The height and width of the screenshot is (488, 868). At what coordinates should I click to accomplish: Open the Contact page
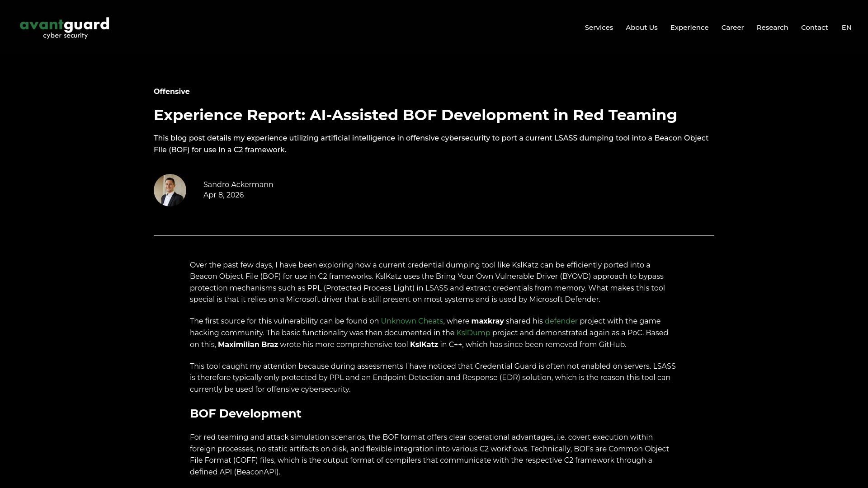pyautogui.click(x=814, y=28)
